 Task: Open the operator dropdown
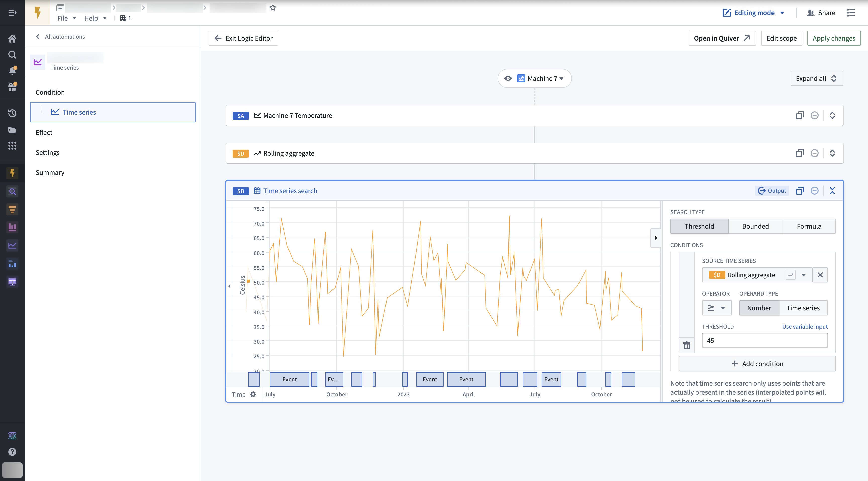(x=717, y=308)
